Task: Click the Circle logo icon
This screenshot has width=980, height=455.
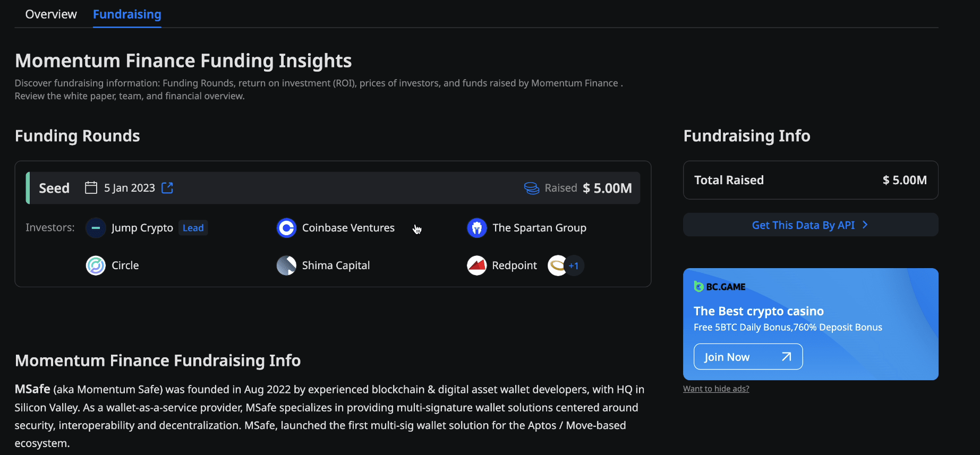Action: tap(96, 265)
